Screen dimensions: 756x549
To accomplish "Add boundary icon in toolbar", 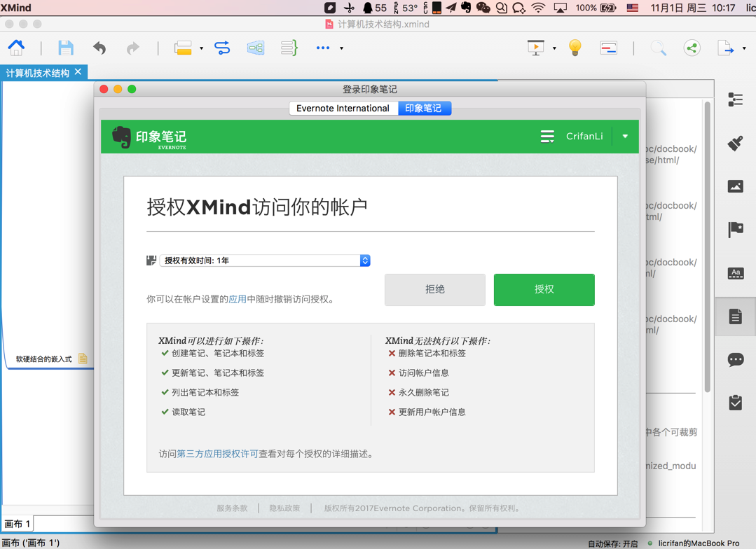I will point(256,48).
